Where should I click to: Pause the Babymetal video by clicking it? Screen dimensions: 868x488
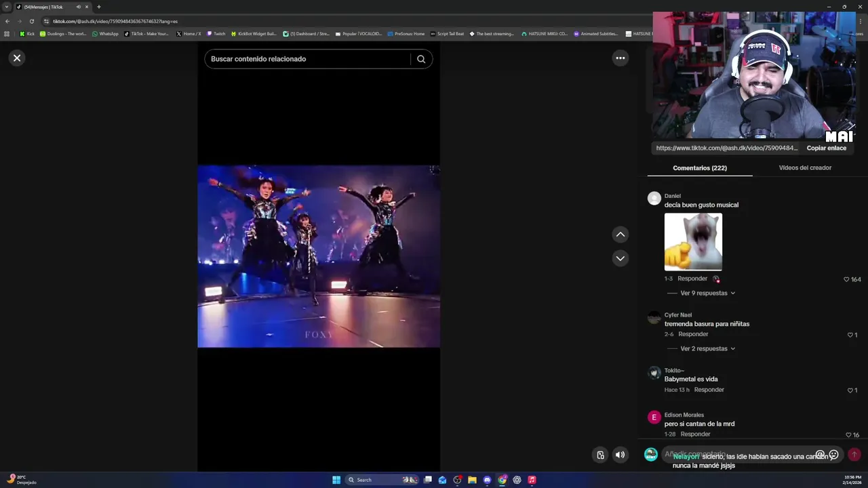pos(319,256)
